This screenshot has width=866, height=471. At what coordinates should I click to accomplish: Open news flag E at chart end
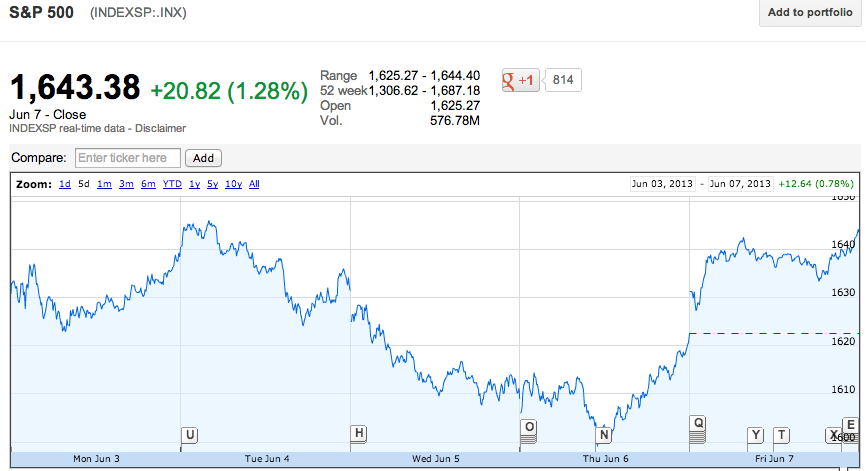tap(851, 425)
